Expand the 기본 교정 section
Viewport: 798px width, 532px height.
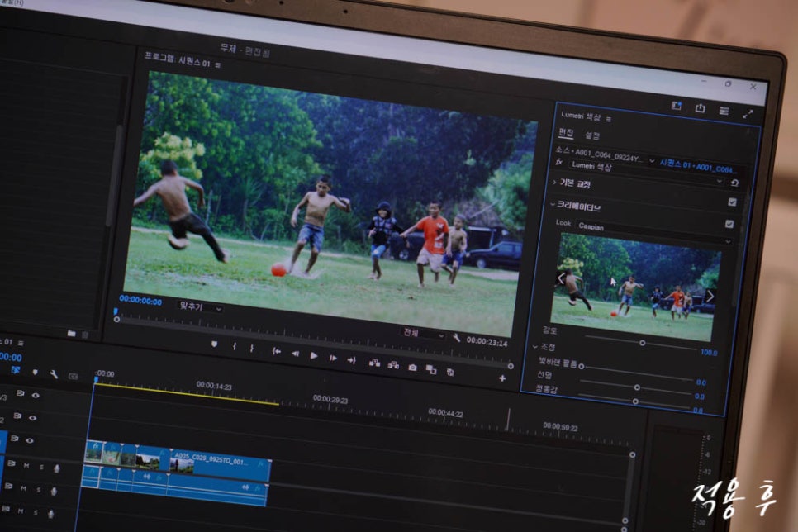click(555, 182)
